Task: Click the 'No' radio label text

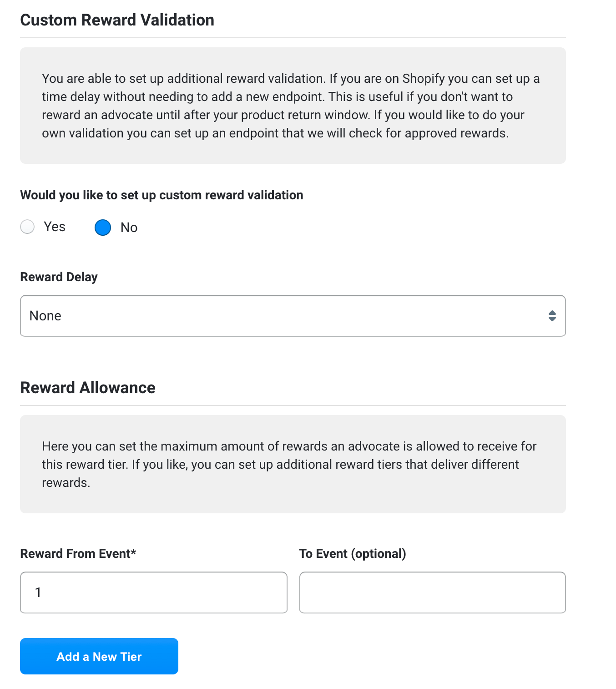Action: tap(129, 228)
